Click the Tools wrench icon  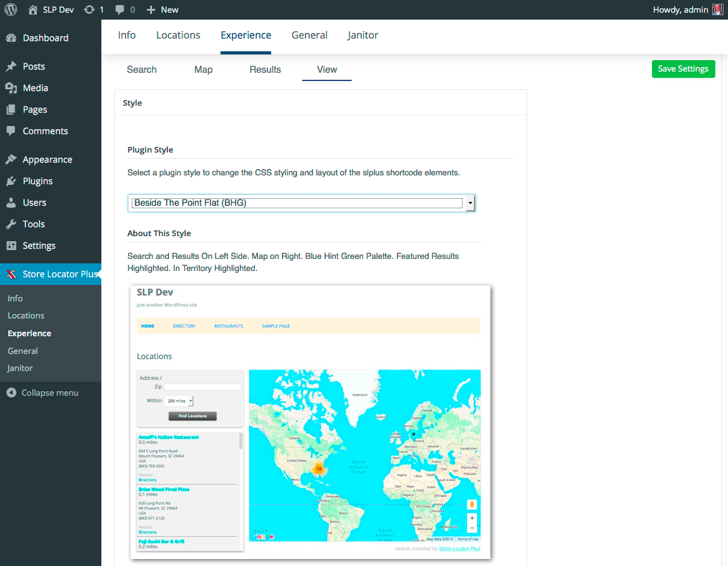tap(11, 224)
